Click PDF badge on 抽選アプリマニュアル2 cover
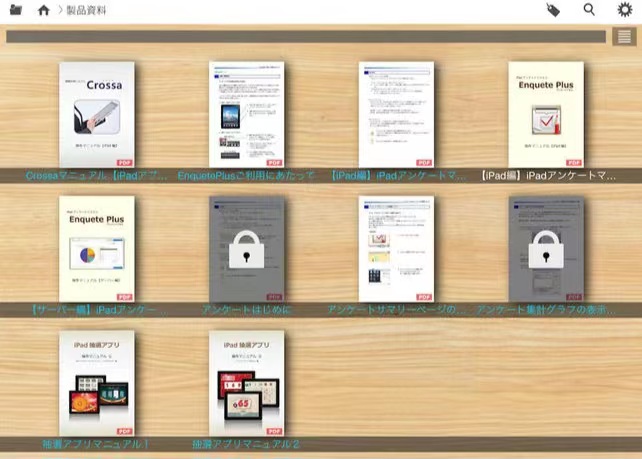Viewport: 642px width, 459px height. click(274, 431)
